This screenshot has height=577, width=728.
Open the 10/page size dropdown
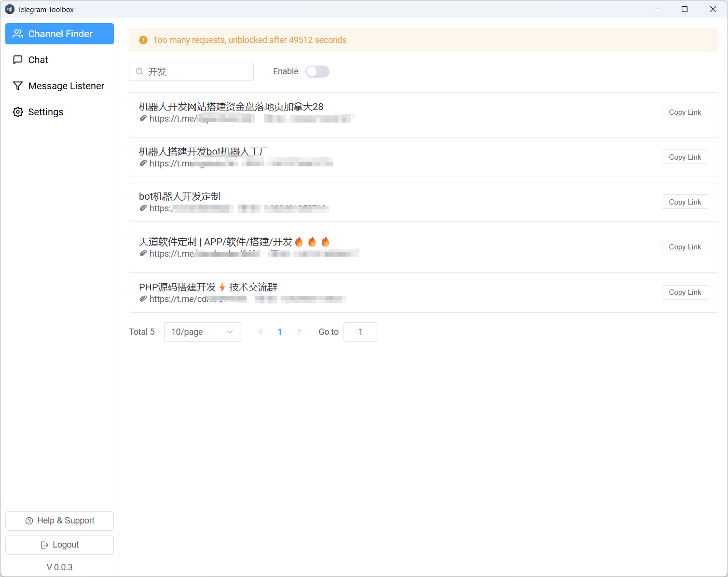tap(203, 332)
